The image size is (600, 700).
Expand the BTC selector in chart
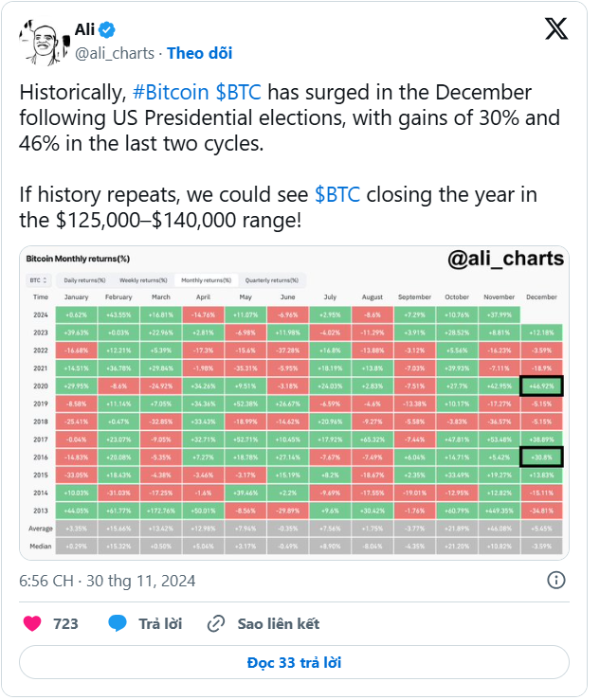[39, 280]
